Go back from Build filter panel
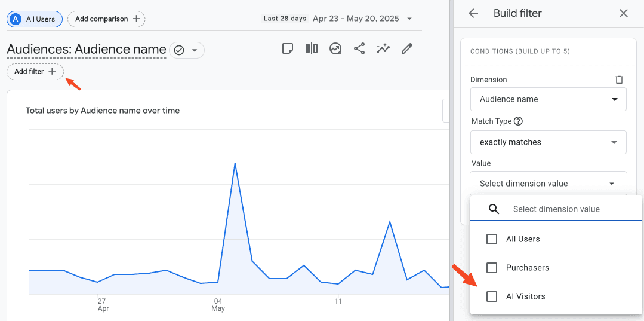Screen dimensions: 644x321 [x=473, y=13]
